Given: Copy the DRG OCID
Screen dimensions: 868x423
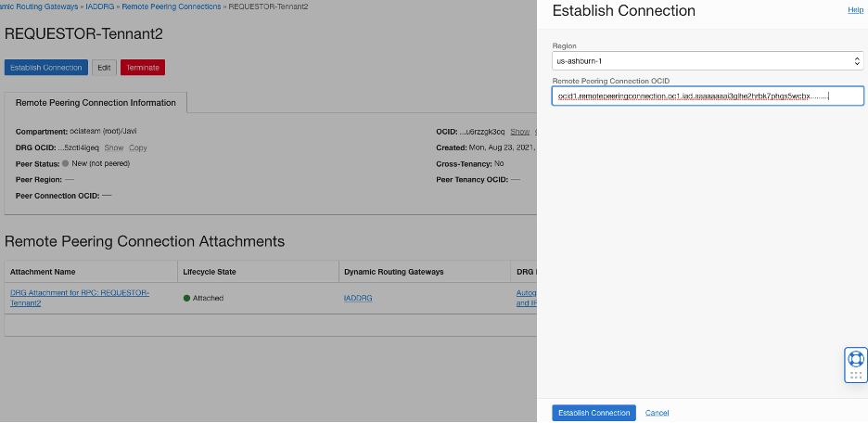Looking at the screenshot, I should pyautogui.click(x=137, y=147).
